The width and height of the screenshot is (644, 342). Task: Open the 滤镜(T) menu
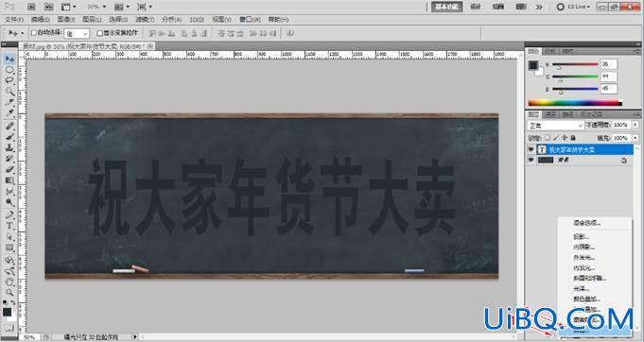145,19
